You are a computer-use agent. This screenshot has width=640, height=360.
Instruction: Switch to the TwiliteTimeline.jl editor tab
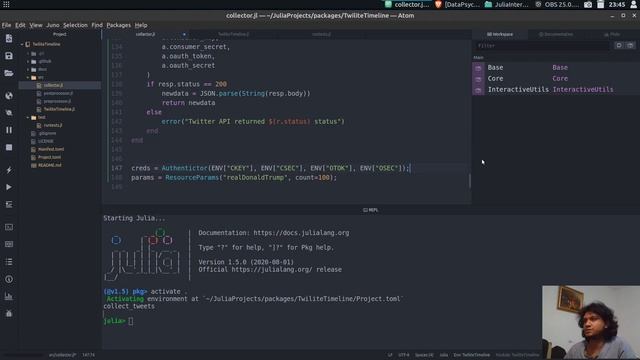(233, 34)
